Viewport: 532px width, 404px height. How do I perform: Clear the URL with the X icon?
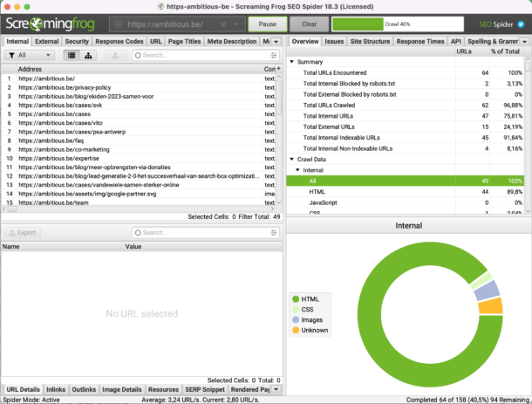click(x=223, y=24)
